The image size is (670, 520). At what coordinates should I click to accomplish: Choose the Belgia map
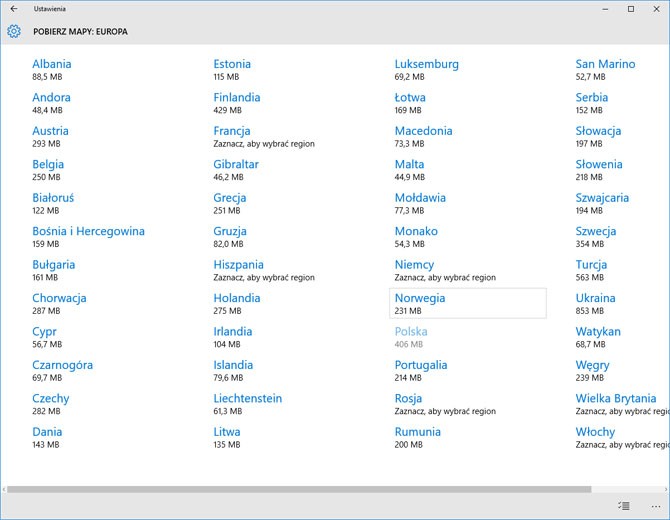(48, 170)
